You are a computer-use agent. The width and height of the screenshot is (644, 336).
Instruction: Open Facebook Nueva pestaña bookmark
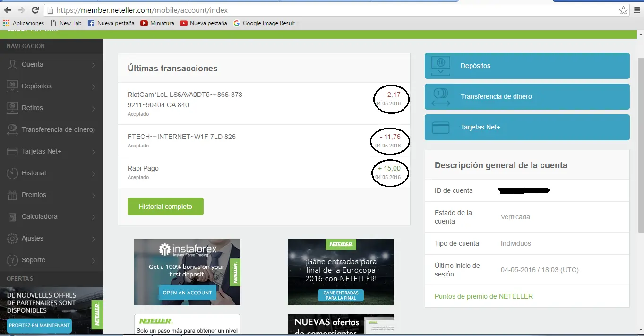pyautogui.click(x=111, y=23)
